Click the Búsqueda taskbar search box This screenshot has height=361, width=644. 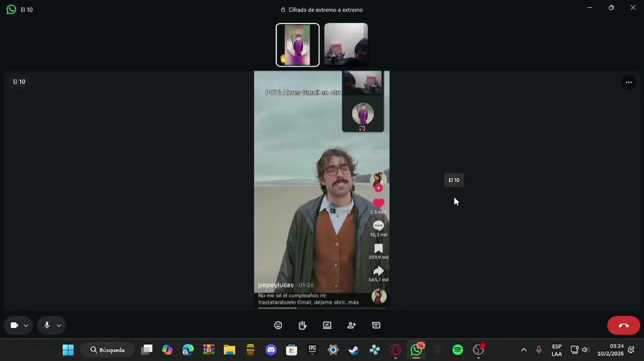107,350
